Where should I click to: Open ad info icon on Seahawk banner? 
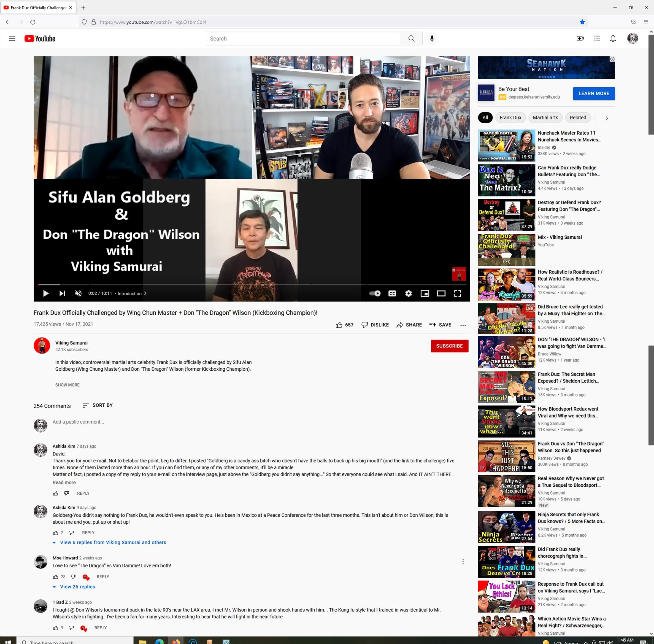pyautogui.click(x=612, y=59)
